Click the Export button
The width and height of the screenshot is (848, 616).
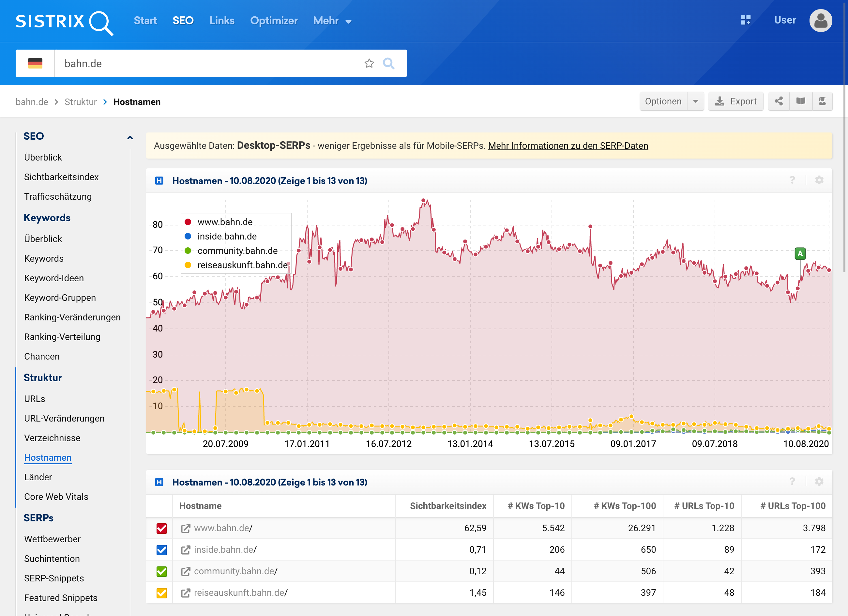(x=735, y=101)
